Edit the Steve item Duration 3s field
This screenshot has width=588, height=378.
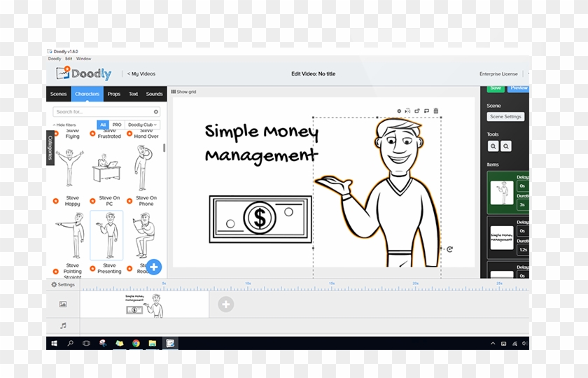522,204
